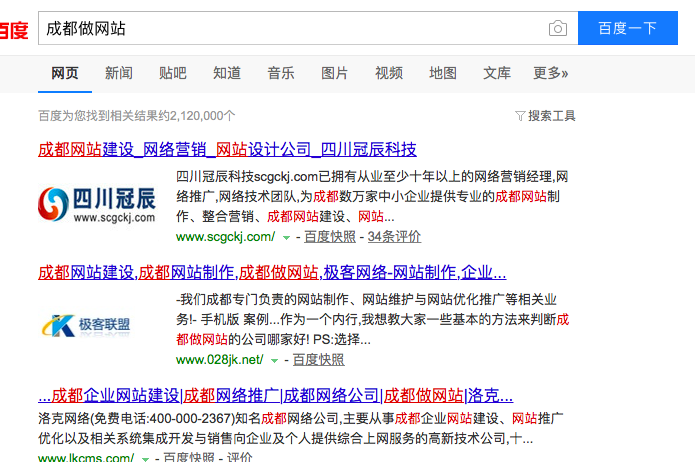Expand the 更多» menu
The height and width of the screenshot is (462, 695).
pos(551,73)
